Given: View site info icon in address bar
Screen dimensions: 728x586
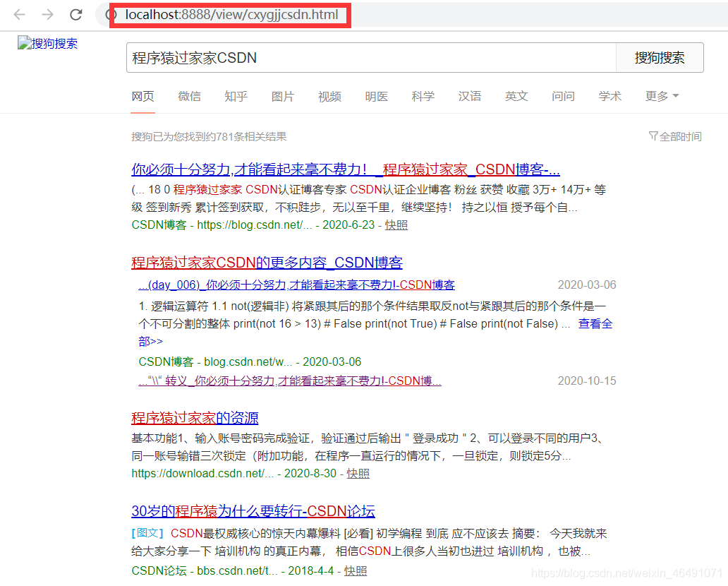Looking at the screenshot, I should (111, 14).
